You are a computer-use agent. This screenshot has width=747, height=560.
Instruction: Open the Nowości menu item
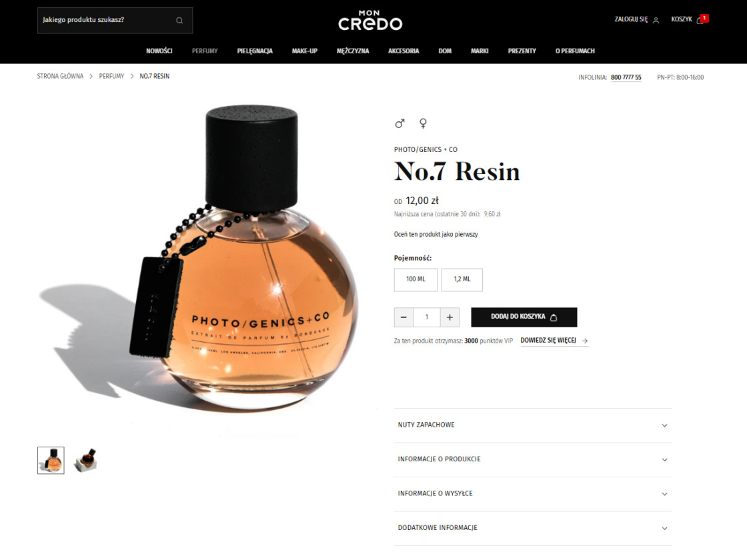pyautogui.click(x=159, y=51)
